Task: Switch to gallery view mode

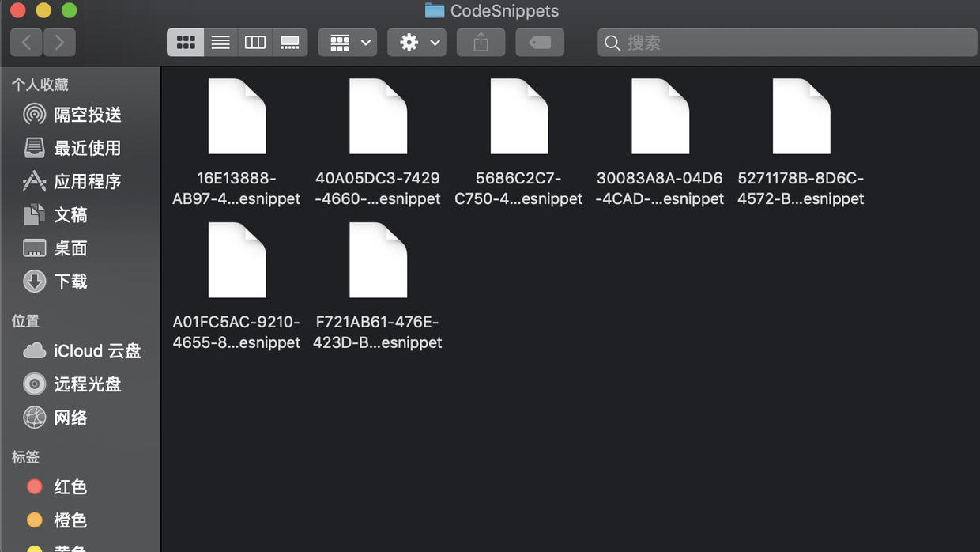Action: coord(290,43)
